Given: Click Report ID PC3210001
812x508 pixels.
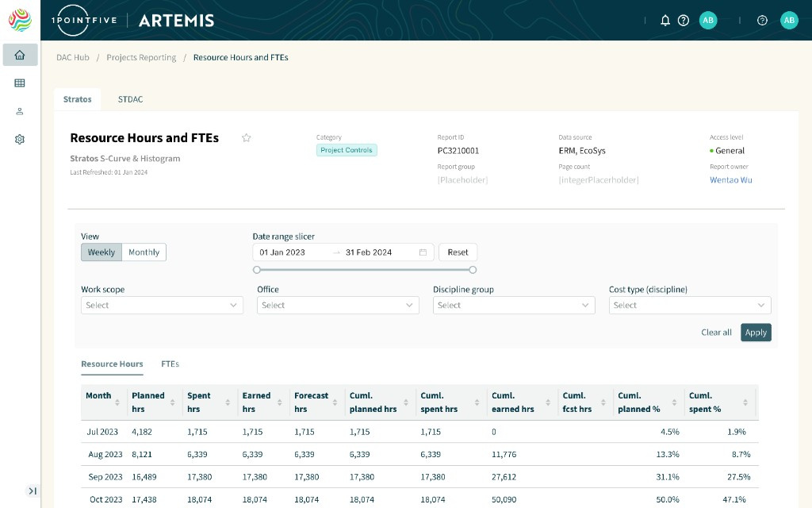Looking at the screenshot, I should point(458,151).
